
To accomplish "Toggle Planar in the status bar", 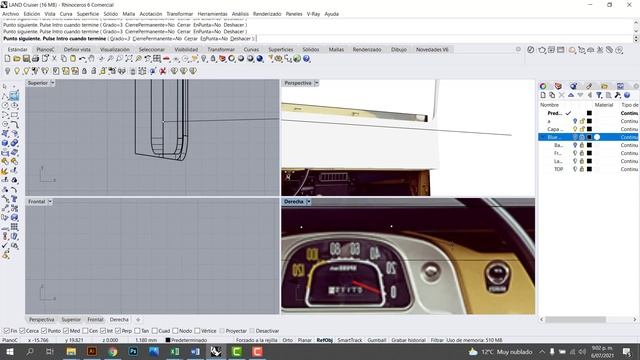I will coord(304,340).
